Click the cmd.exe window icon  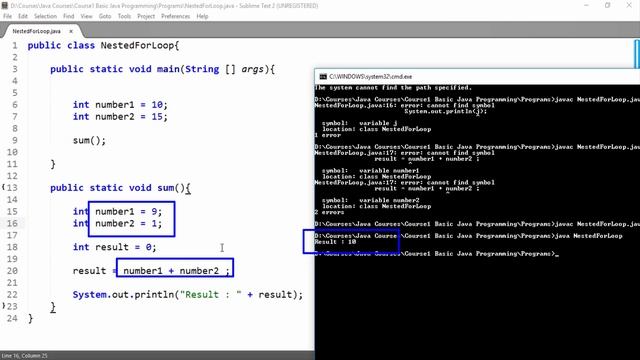click(x=323, y=76)
